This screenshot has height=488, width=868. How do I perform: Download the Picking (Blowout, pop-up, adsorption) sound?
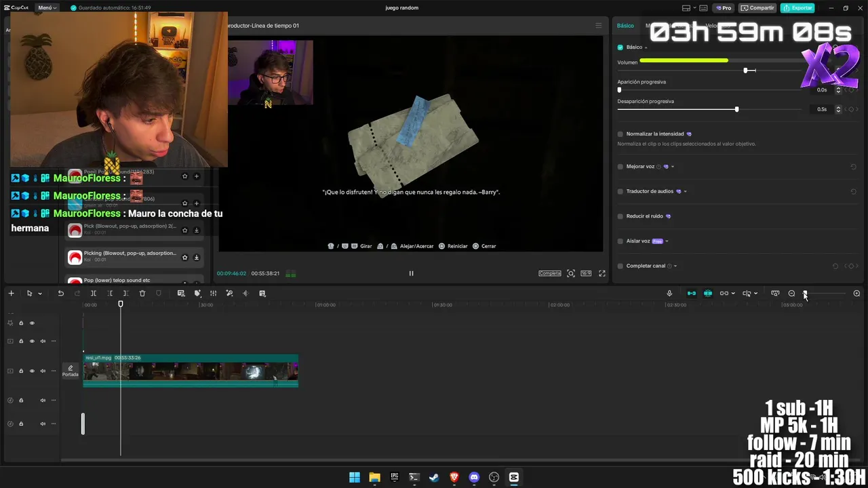click(x=197, y=258)
